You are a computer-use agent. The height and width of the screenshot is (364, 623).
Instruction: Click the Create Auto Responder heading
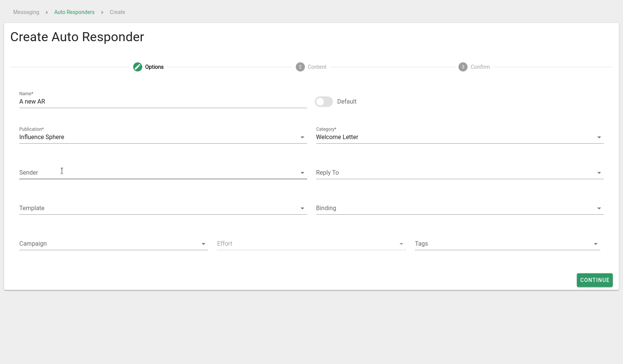tap(77, 37)
